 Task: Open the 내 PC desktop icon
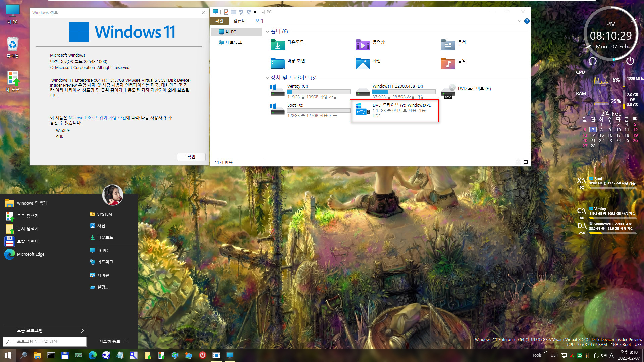coord(13,14)
